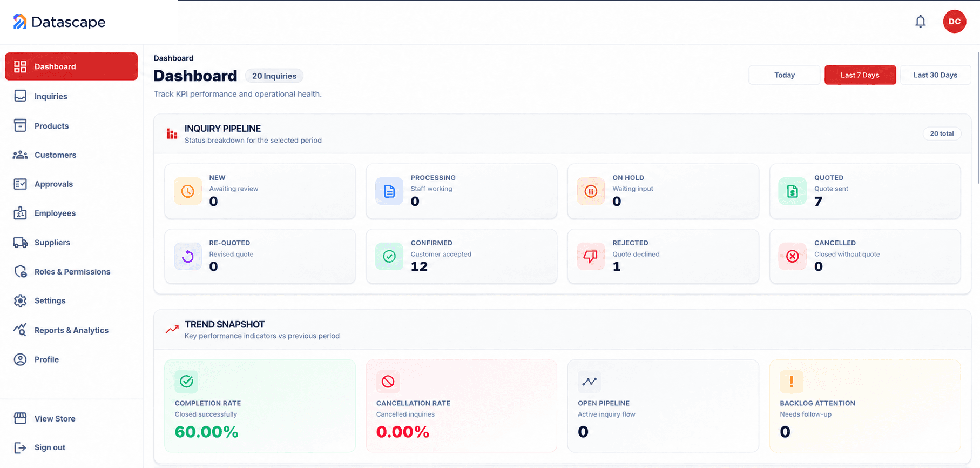Click the 0.00% cancellation rate value
980x468 pixels.
(x=403, y=432)
